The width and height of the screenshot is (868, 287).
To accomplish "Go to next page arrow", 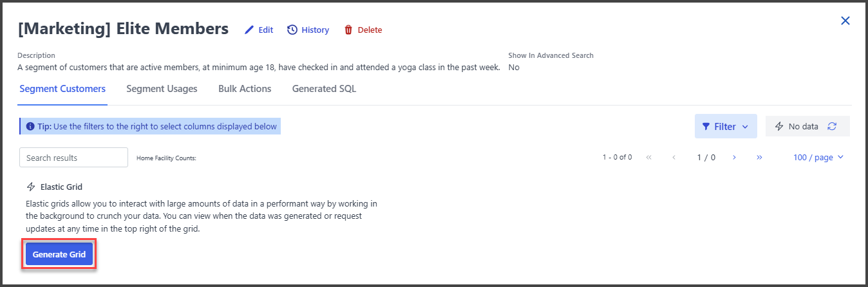I will point(734,157).
